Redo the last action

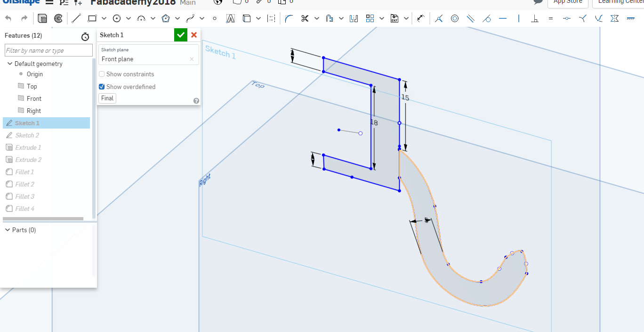(24, 19)
